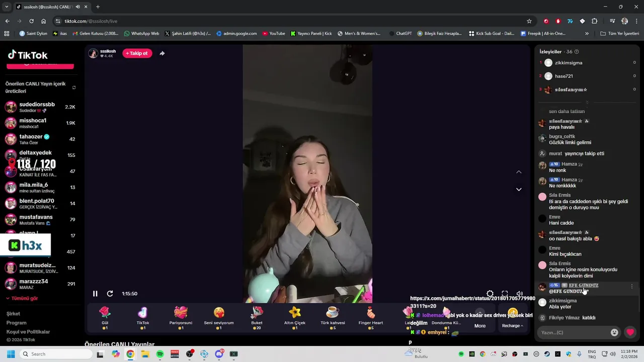
Task: Bookmark this page with star icon
Action: [529, 21]
